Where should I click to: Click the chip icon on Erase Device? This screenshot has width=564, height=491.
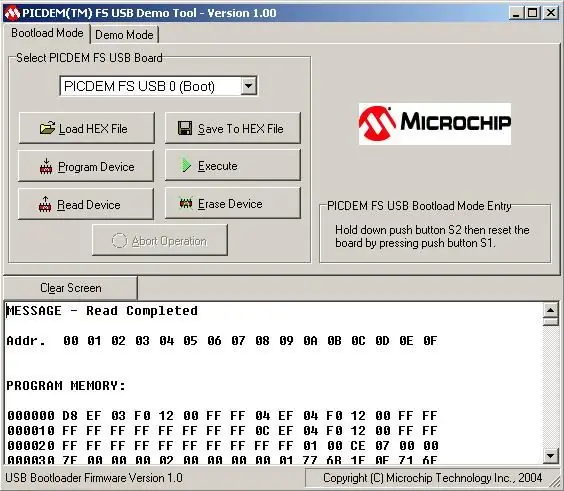click(186, 204)
